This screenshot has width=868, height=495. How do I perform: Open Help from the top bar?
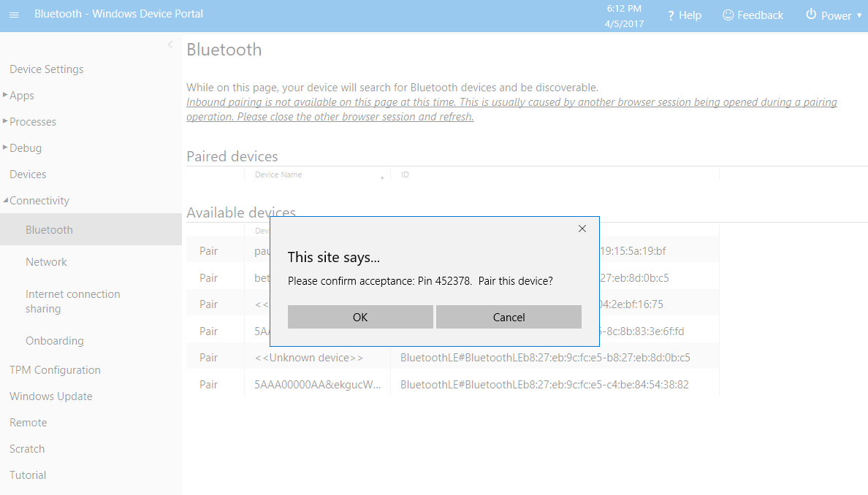tap(684, 15)
